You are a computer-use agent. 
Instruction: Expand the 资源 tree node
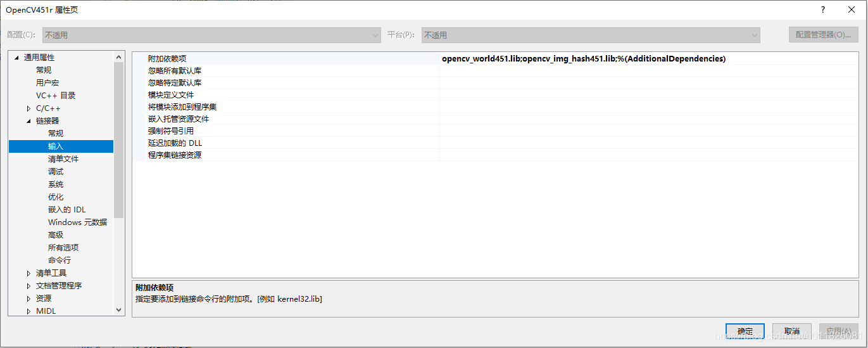28,299
